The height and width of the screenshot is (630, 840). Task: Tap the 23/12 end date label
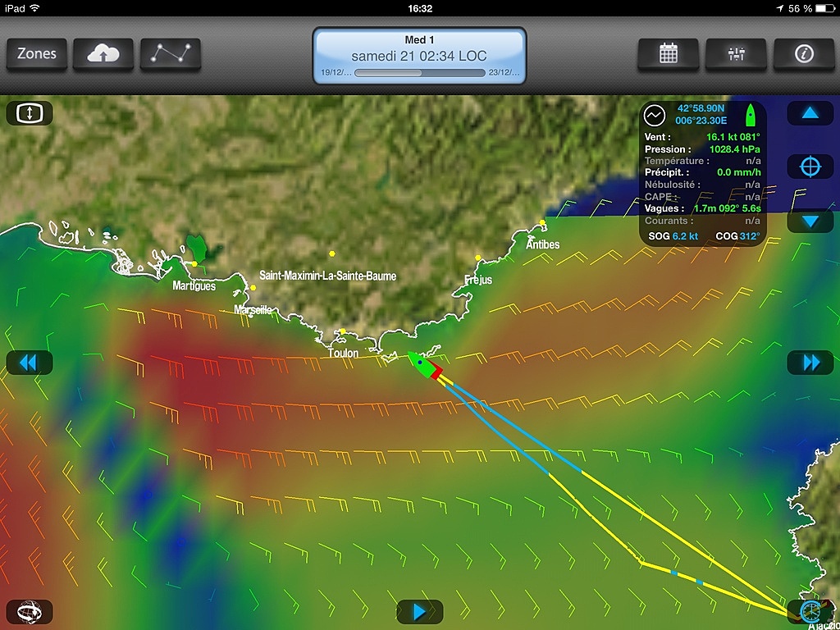[x=504, y=73]
